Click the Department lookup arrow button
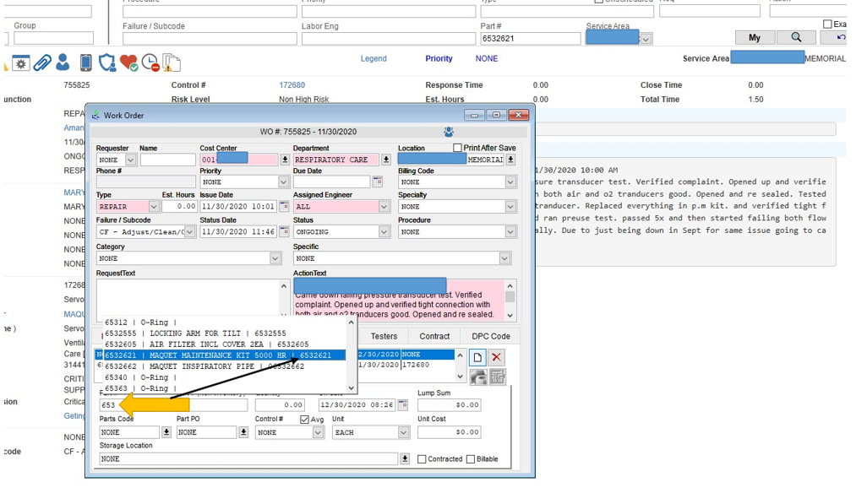 coord(386,160)
